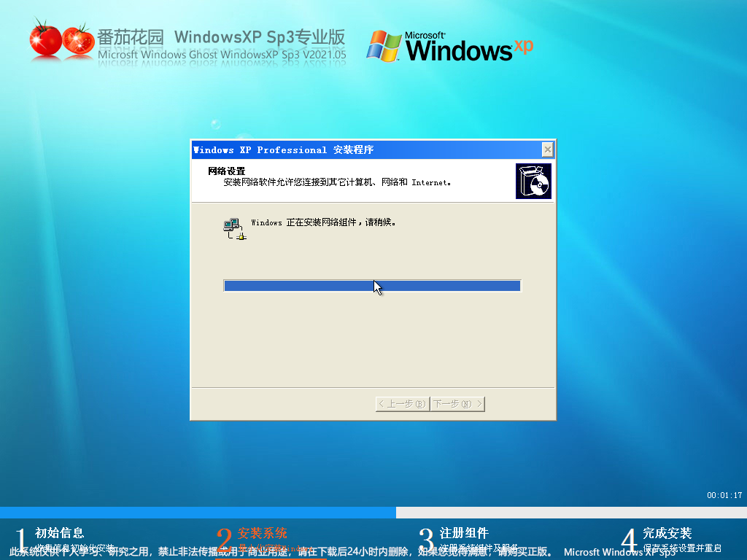Click the software box and CD icon
Screen dimensions: 747x560
(533, 182)
